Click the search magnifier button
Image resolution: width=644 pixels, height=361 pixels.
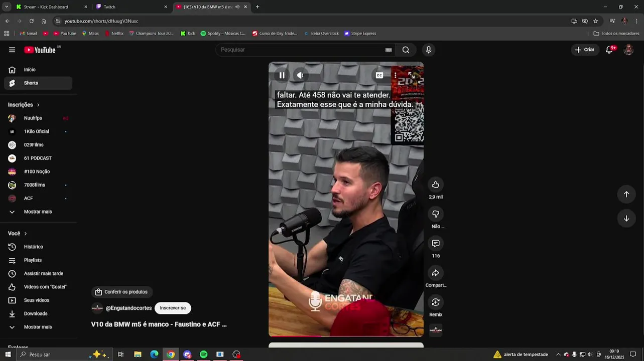(x=406, y=50)
